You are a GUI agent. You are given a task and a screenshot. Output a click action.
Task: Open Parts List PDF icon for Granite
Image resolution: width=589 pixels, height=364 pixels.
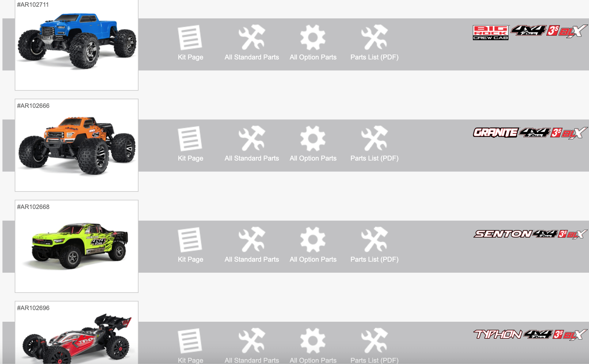click(374, 138)
